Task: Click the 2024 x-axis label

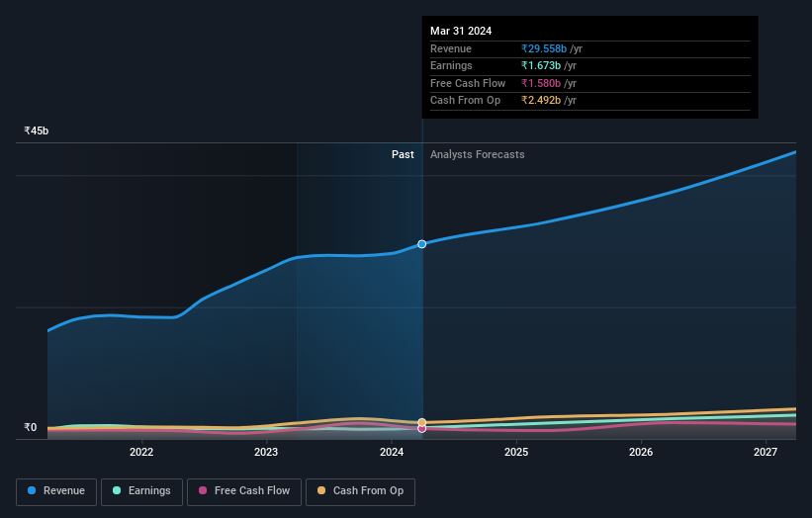Action: (392, 453)
